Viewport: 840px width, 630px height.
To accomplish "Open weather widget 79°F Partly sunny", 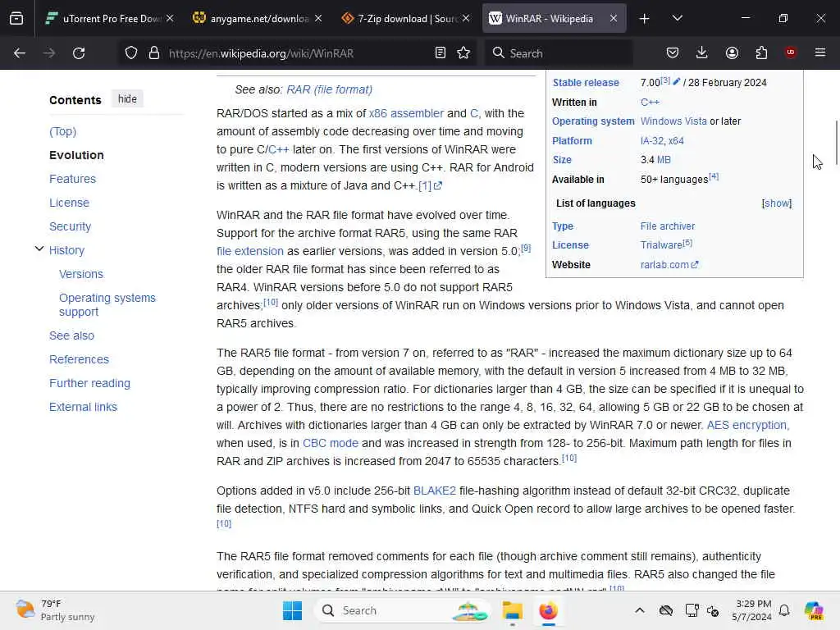I will [55, 610].
